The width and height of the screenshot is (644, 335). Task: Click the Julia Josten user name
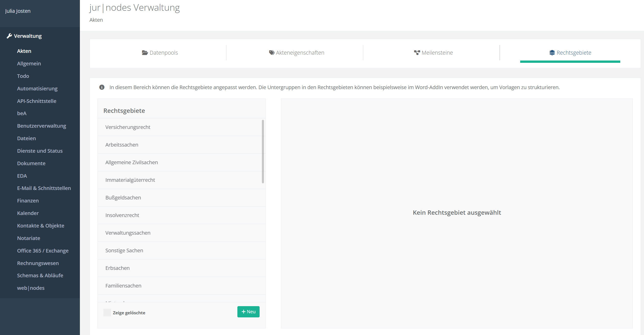coord(18,11)
